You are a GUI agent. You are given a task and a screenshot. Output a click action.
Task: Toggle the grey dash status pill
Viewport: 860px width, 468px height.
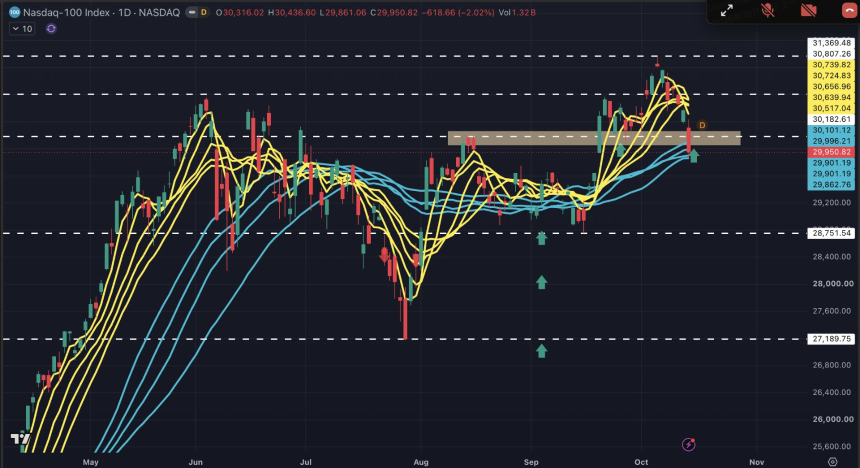pos(191,12)
